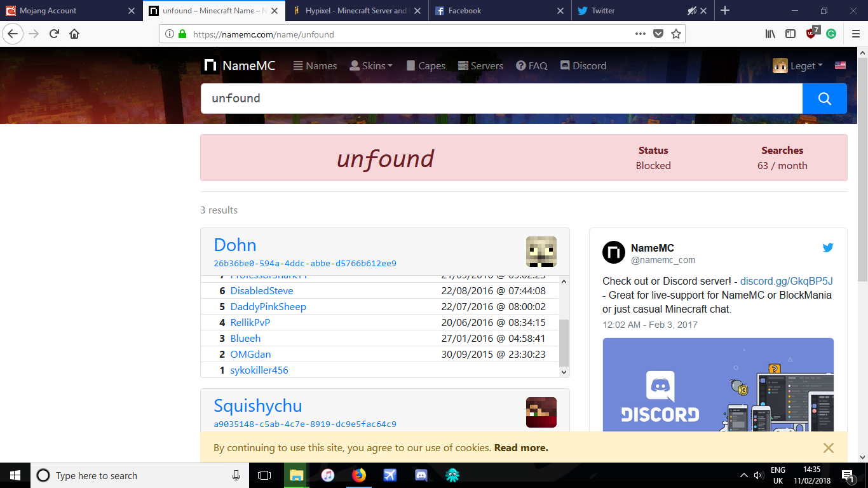This screenshot has width=868, height=488.
Task: Click Squishychu's skin face thumbnail
Action: point(541,412)
